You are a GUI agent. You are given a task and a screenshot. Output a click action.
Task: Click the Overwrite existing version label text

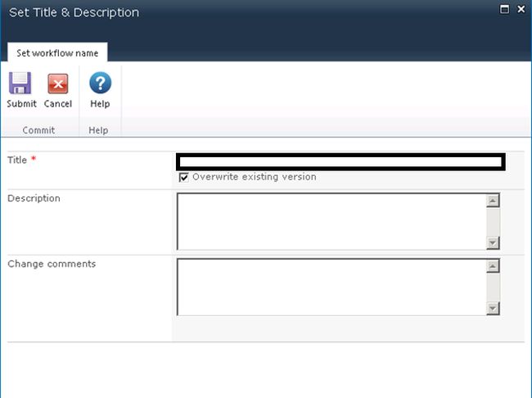point(255,177)
